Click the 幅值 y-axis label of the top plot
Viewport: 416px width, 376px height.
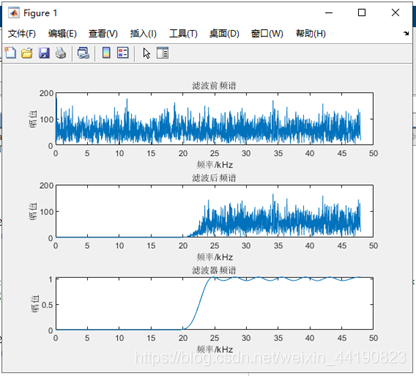[33, 119]
